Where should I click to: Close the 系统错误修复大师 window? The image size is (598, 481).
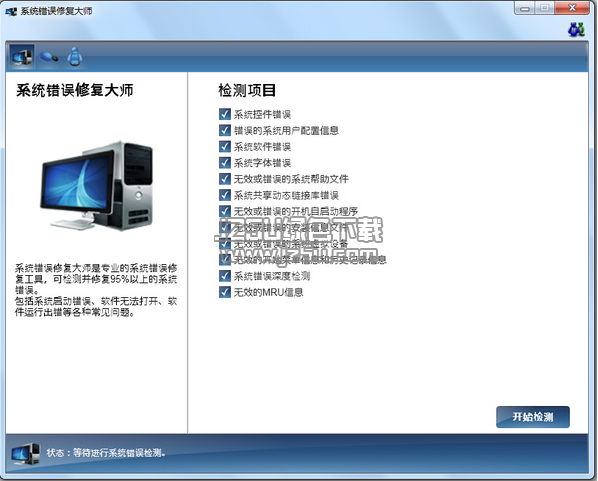[572, 8]
